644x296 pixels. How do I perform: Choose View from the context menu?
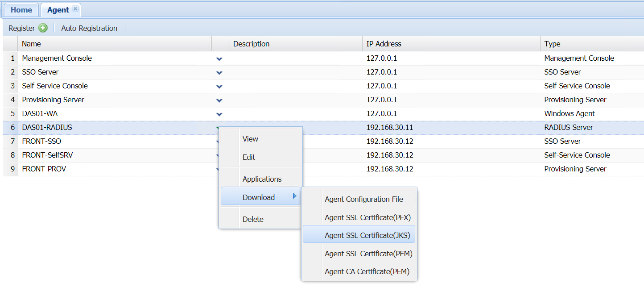click(x=250, y=139)
